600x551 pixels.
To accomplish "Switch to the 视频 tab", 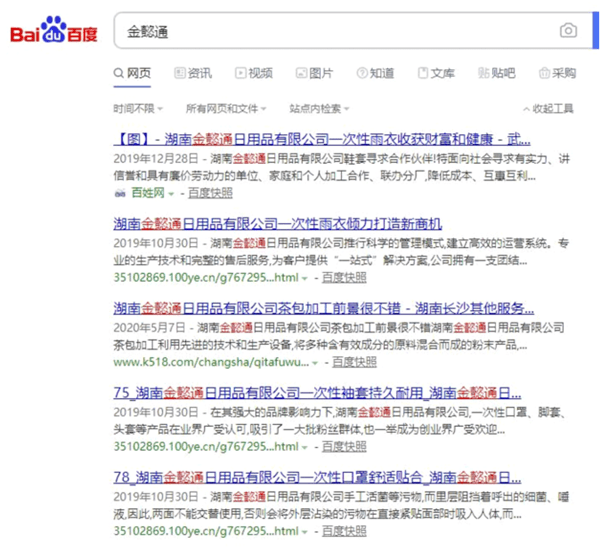I will [x=254, y=73].
